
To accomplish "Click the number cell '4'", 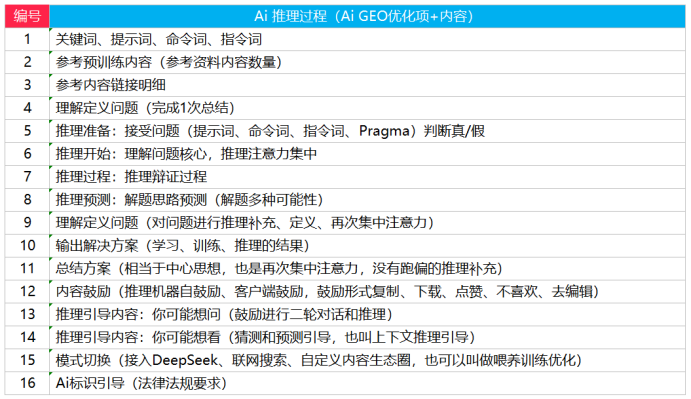I will pyautogui.click(x=27, y=108).
